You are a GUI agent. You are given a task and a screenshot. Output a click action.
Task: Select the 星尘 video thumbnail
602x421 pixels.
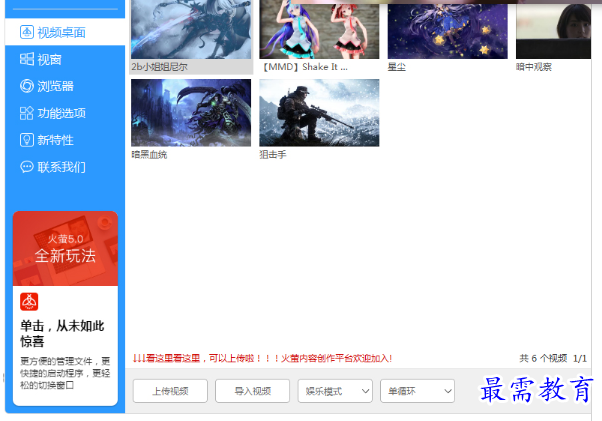[448, 30]
